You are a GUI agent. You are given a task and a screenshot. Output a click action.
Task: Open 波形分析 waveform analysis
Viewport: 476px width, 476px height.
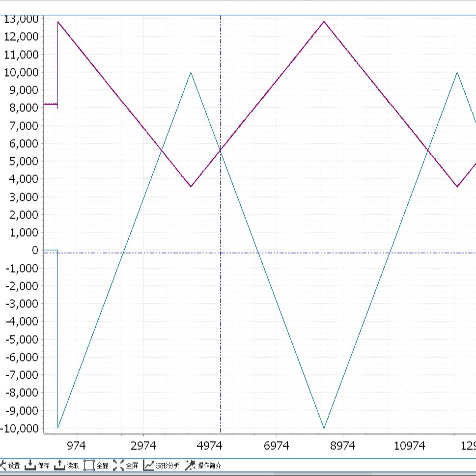click(x=161, y=465)
